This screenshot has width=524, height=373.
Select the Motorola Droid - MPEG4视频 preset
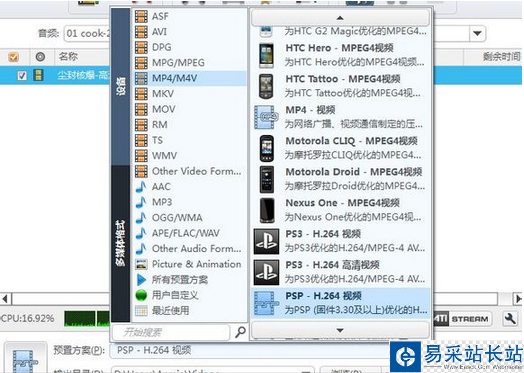coord(341,179)
